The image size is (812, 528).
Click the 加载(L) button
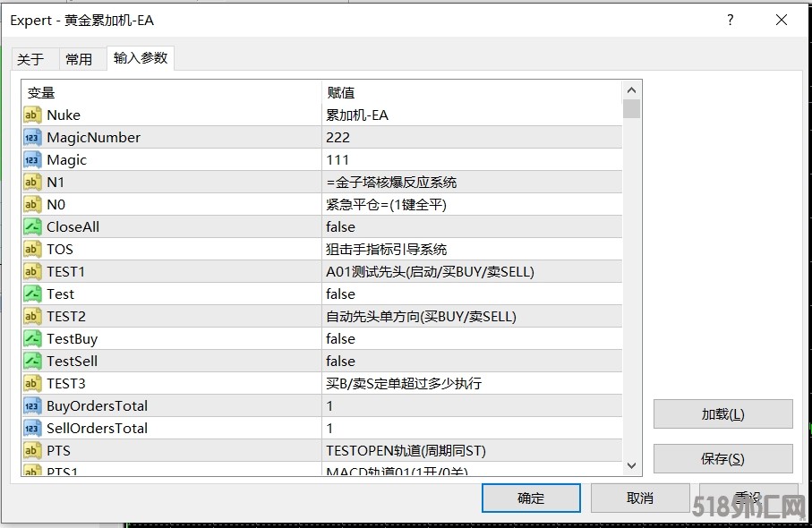pyautogui.click(x=722, y=414)
